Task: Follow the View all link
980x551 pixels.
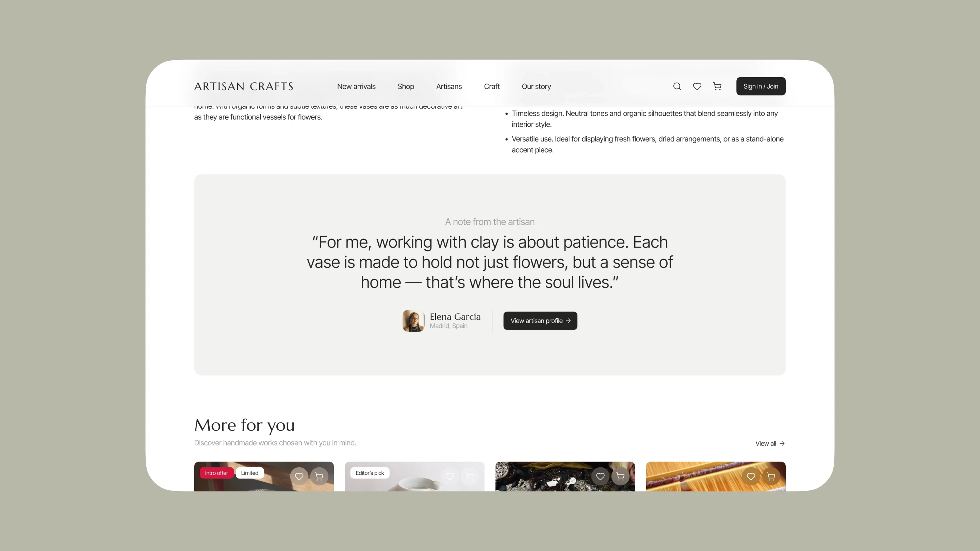Action: (770, 444)
